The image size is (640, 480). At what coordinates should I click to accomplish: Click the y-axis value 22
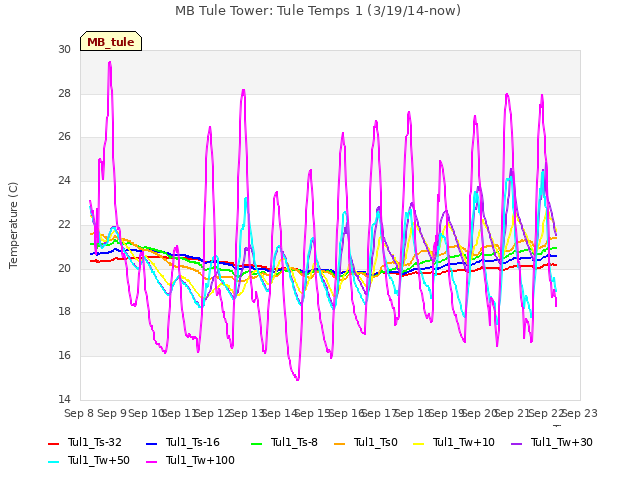tap(64, 224)
